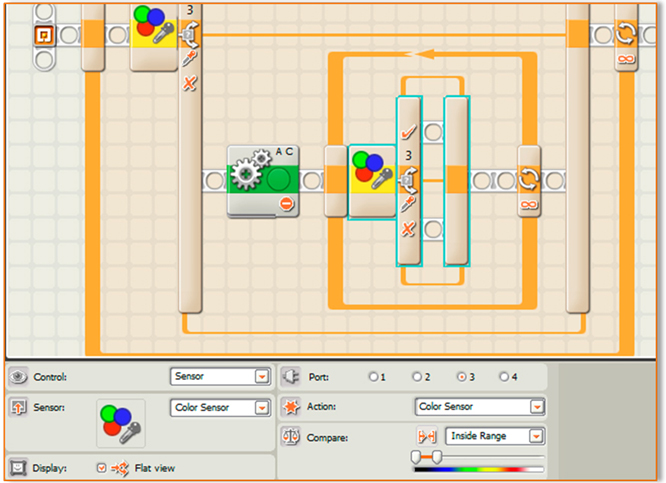666x483 pixels.
Task: Click the color spectrum bar
Action: tap(478, 469)
